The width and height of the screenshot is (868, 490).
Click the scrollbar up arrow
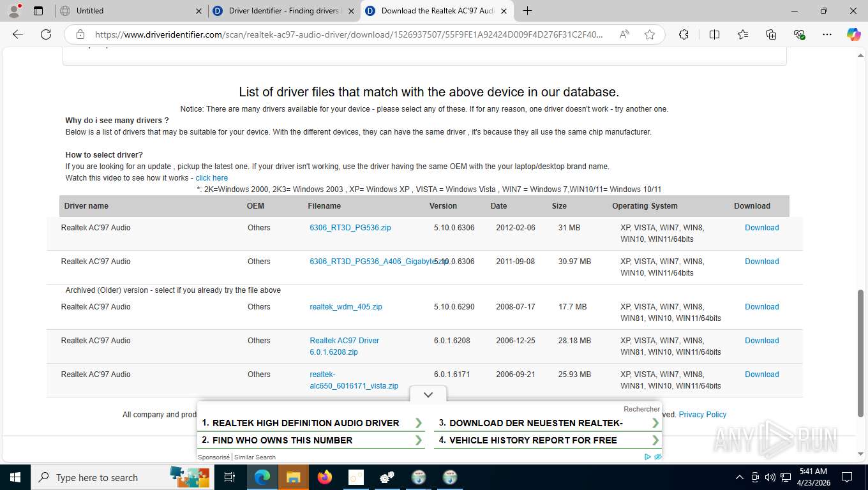862,56
